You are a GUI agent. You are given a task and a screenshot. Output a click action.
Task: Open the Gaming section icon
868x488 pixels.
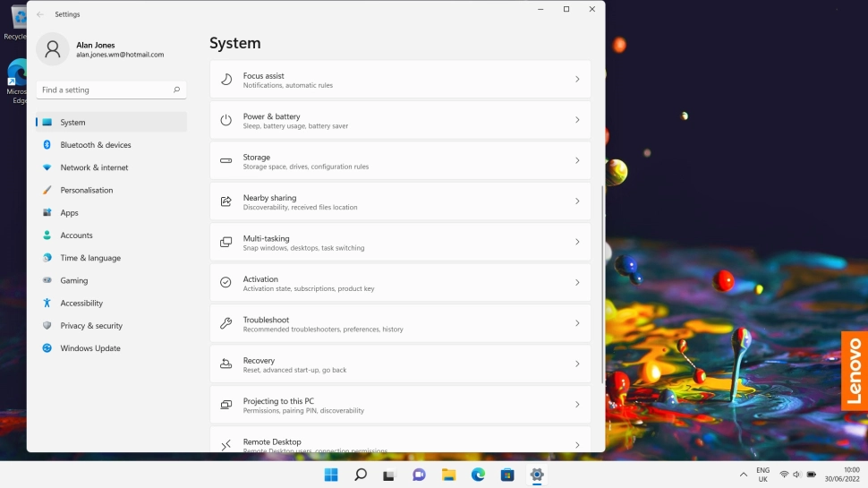pos(47,280)
